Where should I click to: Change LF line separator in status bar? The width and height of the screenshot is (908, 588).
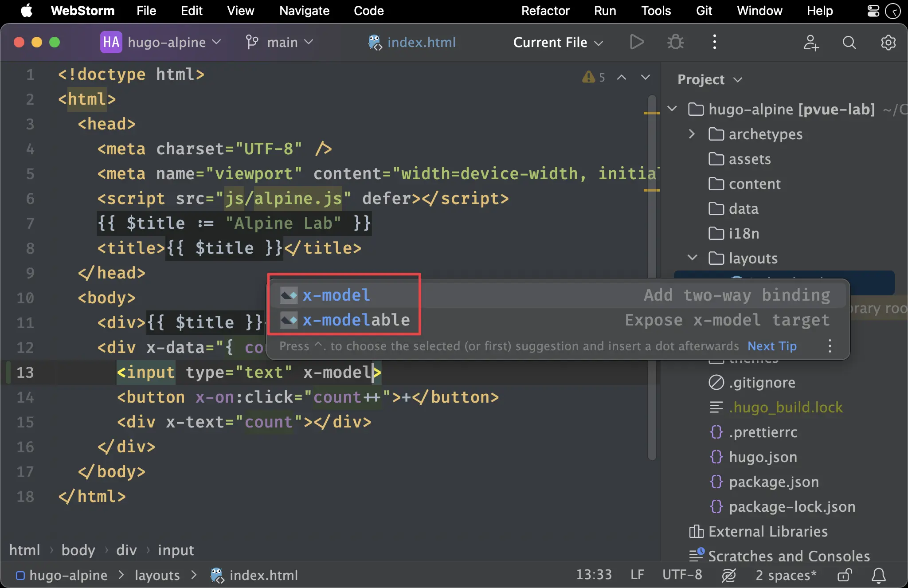tap(637, 575)
